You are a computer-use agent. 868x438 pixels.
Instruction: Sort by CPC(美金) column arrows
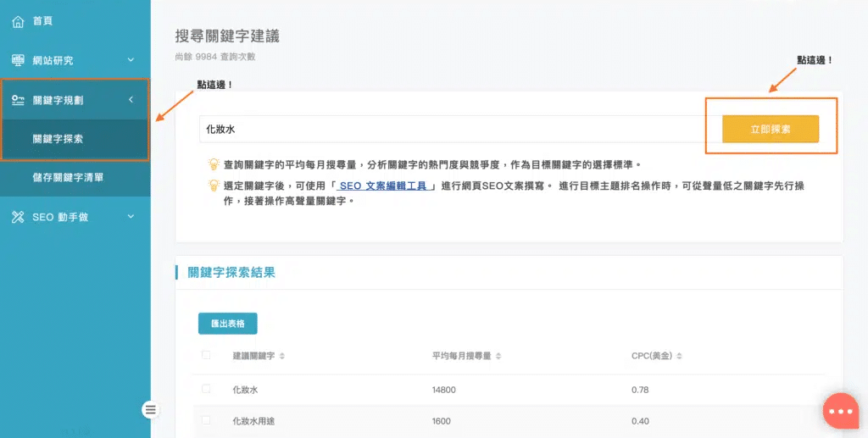click(x=679, y=356)
